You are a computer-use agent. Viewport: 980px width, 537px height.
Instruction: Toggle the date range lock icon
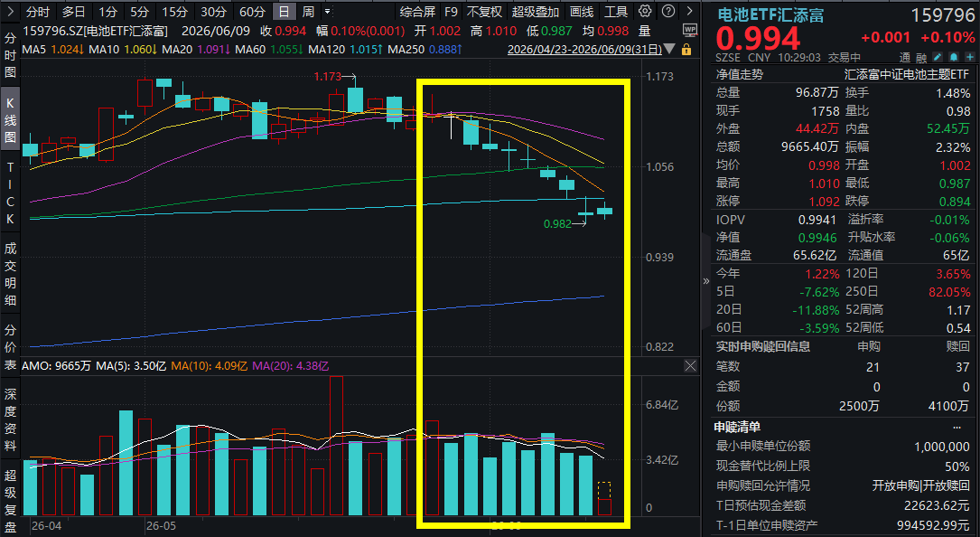point(686,50)
